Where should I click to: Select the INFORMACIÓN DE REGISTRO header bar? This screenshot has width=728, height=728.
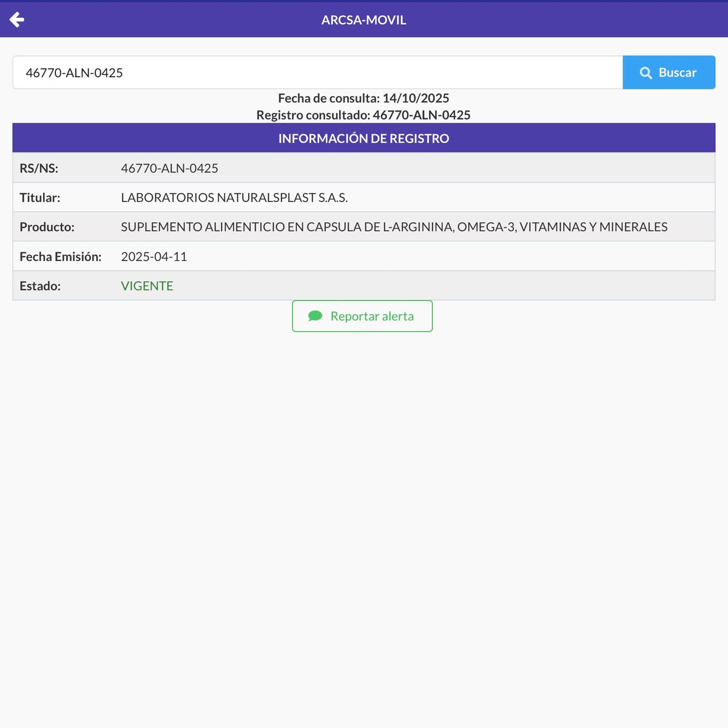(363, 138)
